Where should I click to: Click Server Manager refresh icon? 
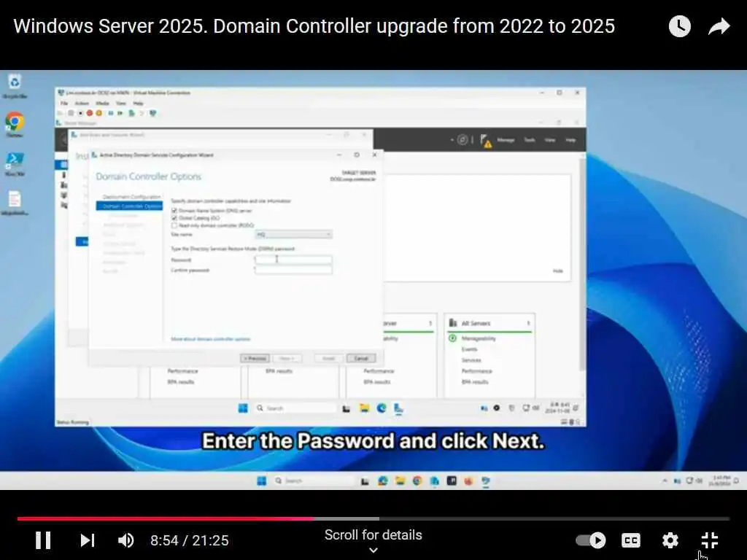click(462, 140)
